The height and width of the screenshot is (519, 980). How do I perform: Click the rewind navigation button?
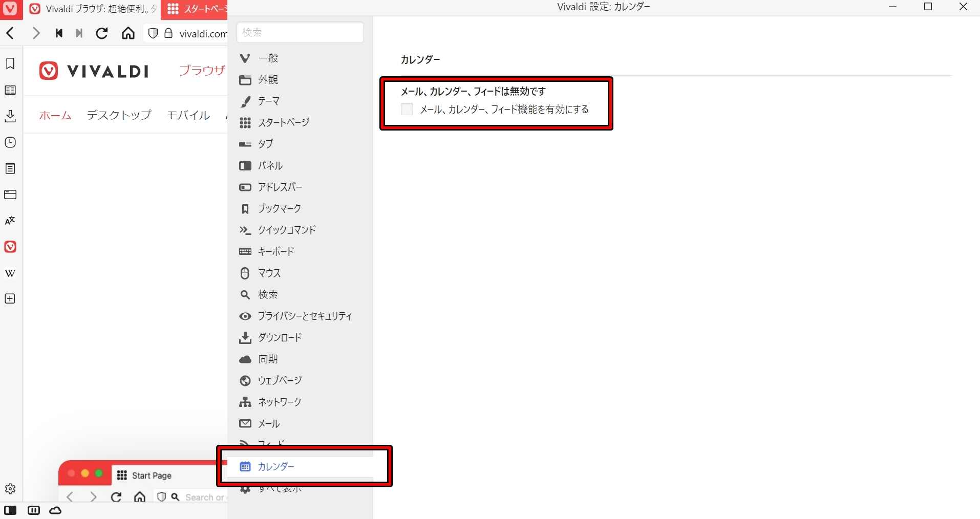(59, 33)
